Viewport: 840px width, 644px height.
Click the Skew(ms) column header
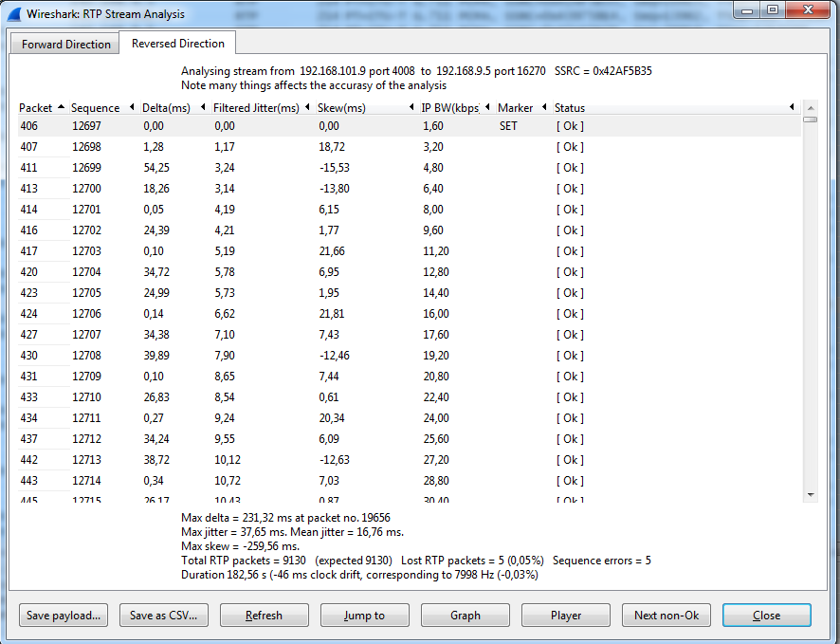341,108
